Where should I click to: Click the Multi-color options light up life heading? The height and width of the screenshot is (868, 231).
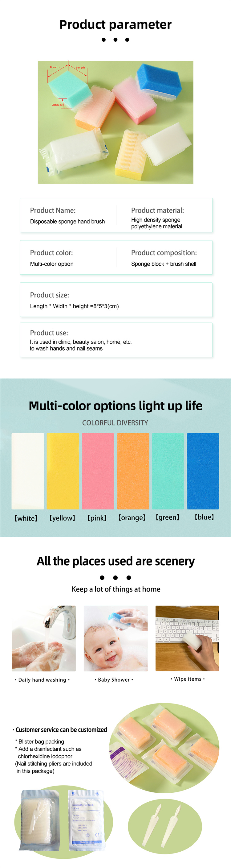tap(116, 406)
